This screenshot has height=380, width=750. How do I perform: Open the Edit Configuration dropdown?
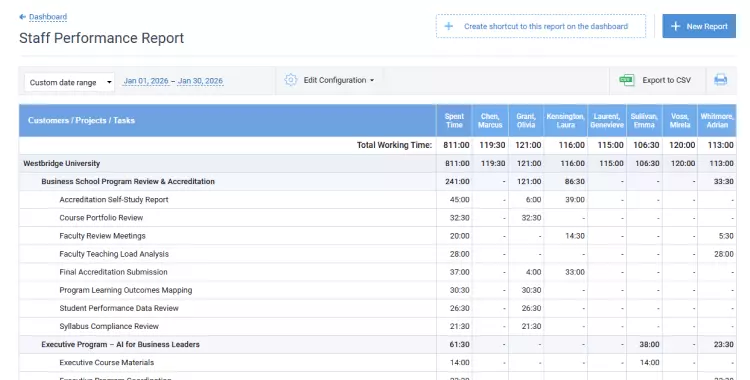(x=339, y=80)
